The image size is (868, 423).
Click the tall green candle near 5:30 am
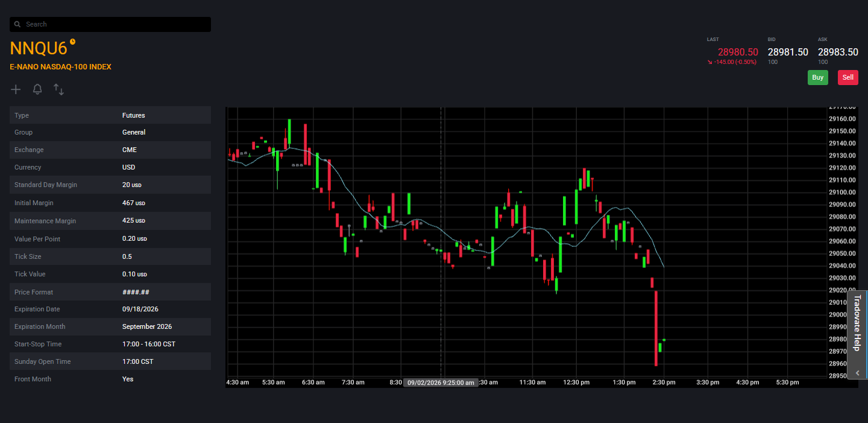coord(289,133)
